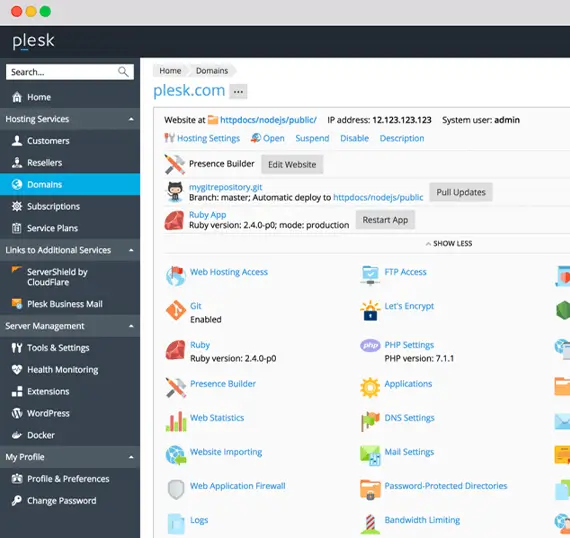Select Domains in the sidebar
570x538 pixels.
point(70,184)
